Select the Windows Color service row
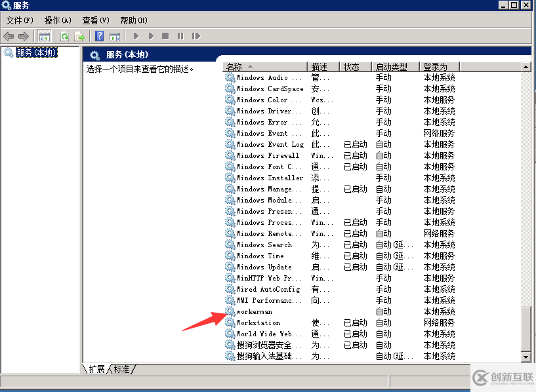Viewport: 536px width, 392px height. point(340,100)
